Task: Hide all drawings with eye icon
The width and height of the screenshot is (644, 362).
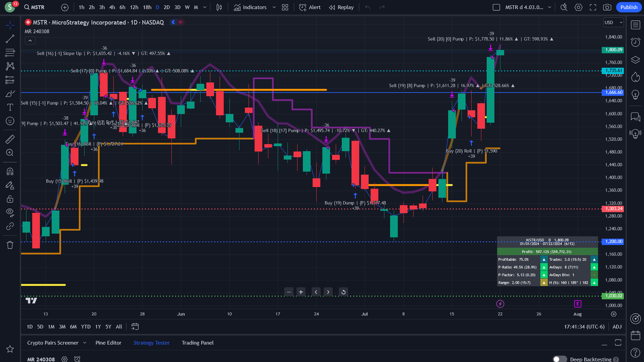Action: click(10, 212)
